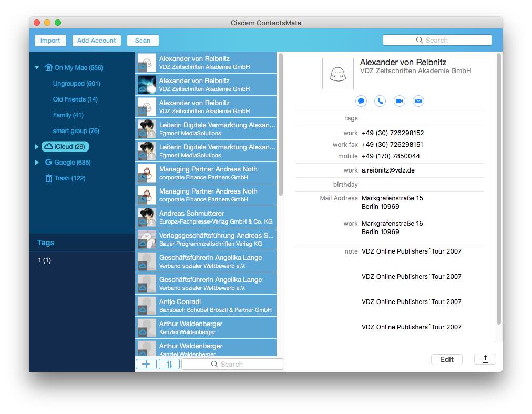Image resolution: width=532 pixels, height=414 pixels.
Task: Click the contact list scrollbar
Action: pyautogui.click(x=281, y=124)
